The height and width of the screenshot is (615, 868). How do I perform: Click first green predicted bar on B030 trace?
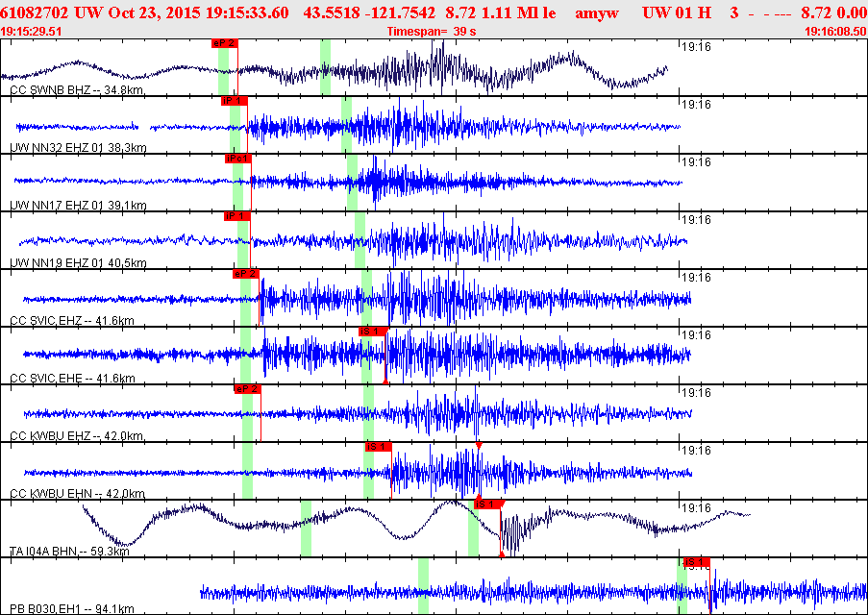424,586
